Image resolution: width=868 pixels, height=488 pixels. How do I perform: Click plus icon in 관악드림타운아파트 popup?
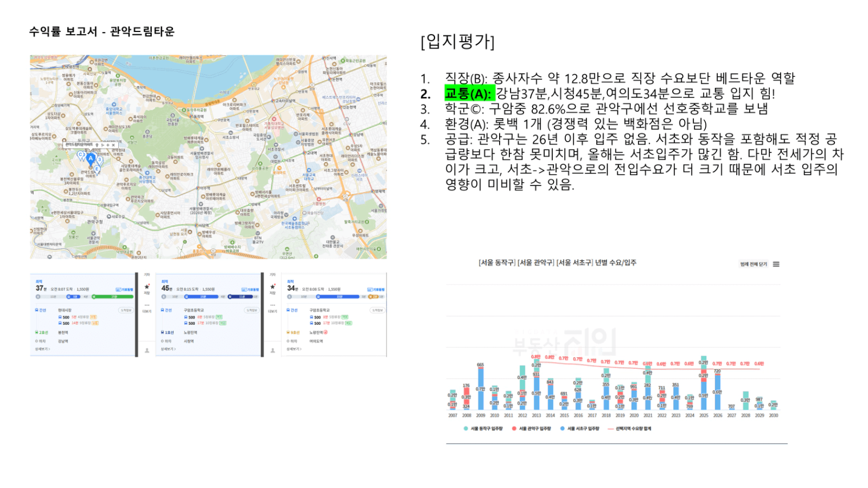(x=107, y=145)
